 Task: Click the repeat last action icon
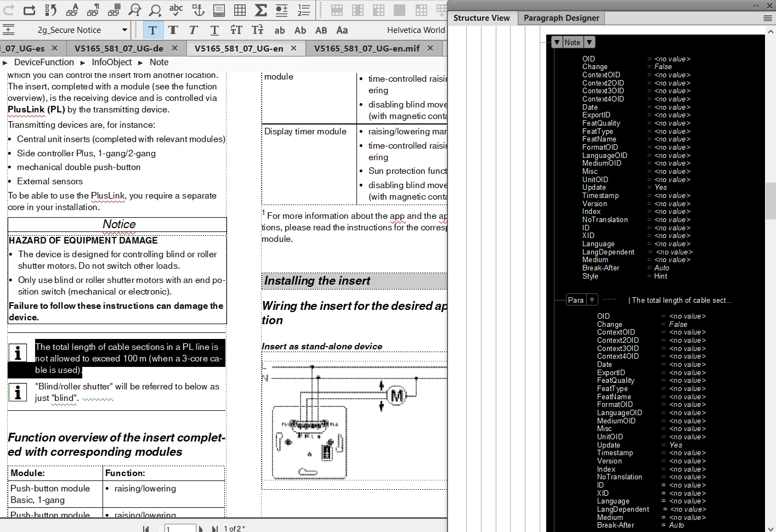pos(30,9)
